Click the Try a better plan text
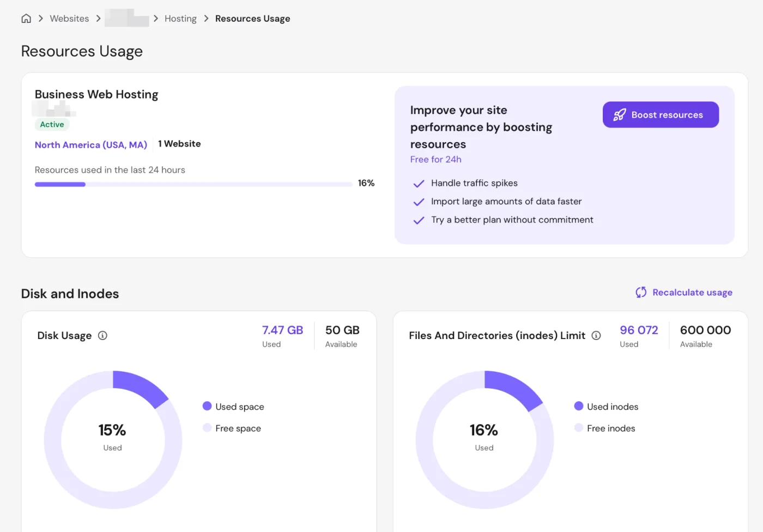Image resolution: width=763 pixels, height=532 pixels. click(512, 220)
